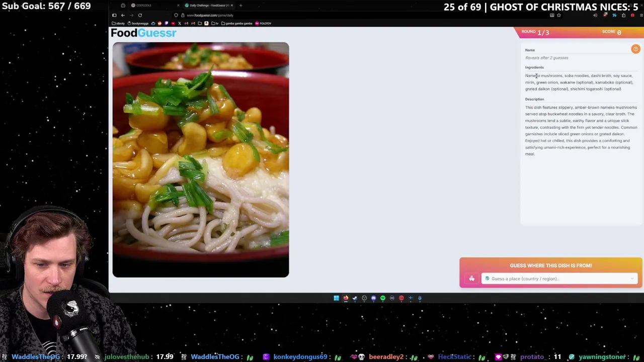Click the 'Description' heading
644x362 pixels.
[x=534, y=99]
